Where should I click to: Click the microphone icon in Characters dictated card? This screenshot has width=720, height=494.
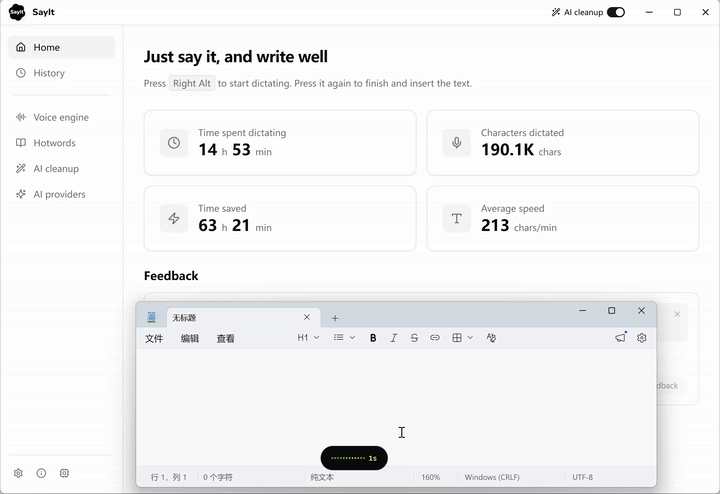click(x=456, y=143)
